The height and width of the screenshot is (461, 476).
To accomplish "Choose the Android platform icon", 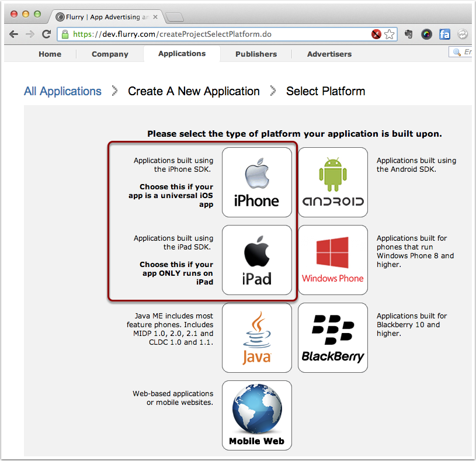I will (x=333, y=182).
